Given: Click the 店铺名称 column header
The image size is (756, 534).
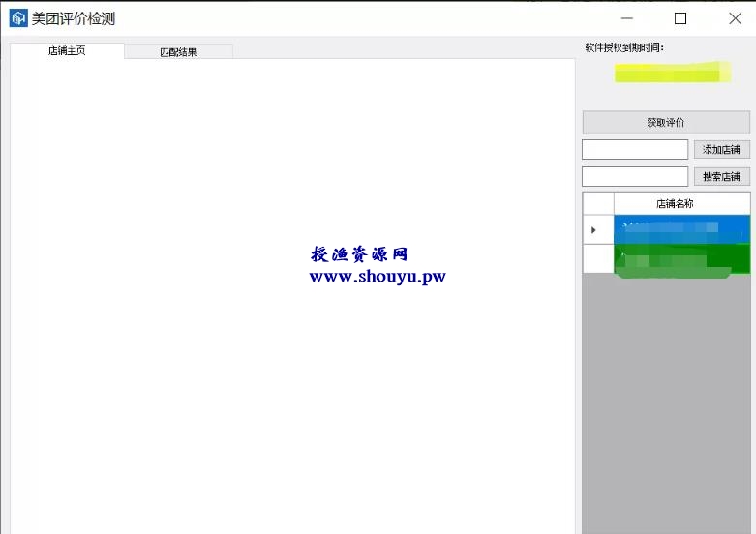Looking at the screenshot, I should tap(681, 204).
